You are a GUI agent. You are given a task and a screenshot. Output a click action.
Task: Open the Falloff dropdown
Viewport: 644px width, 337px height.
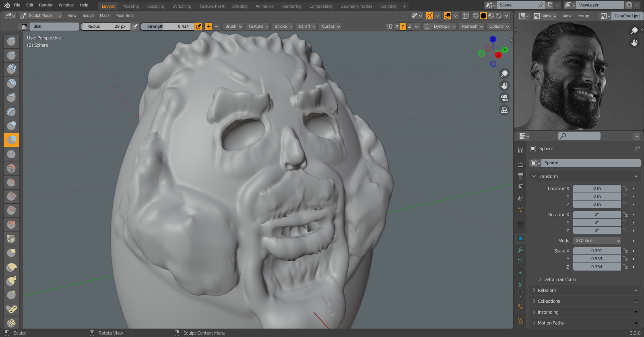click(307, 27)
